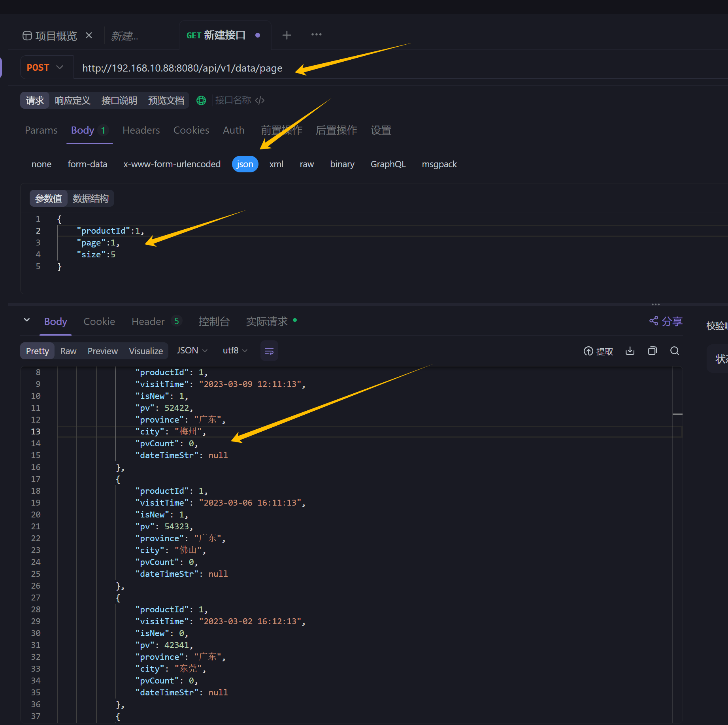
Task: Select Visualize response view
Action: [x=146, y=351]
